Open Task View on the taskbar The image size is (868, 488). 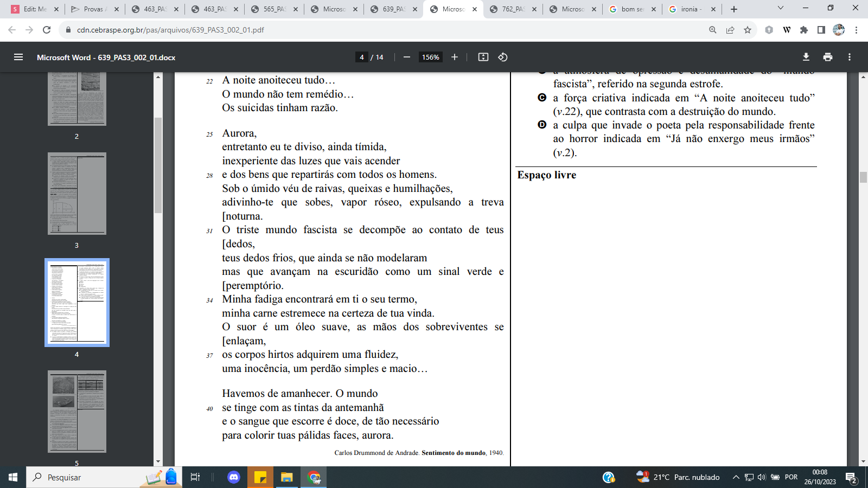tap(195, 477)
